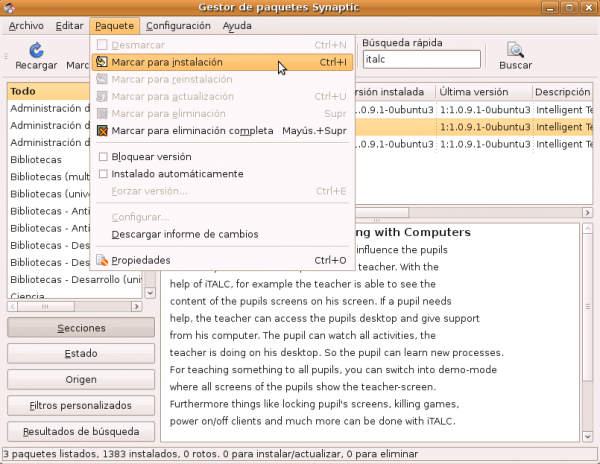Click the Marcar para instalación icon
This screenshot has width=600, height=464.
(x=102, y=62)
